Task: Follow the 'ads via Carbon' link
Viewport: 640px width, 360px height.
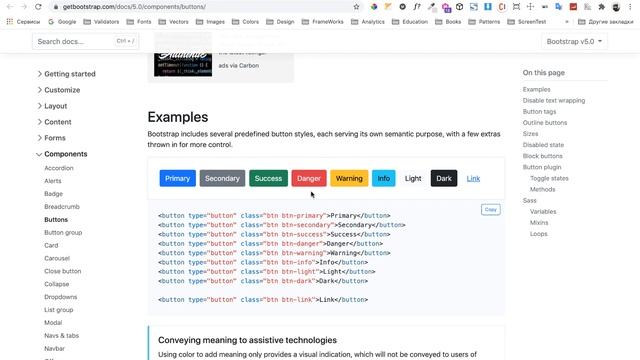Action: (238, 65)
